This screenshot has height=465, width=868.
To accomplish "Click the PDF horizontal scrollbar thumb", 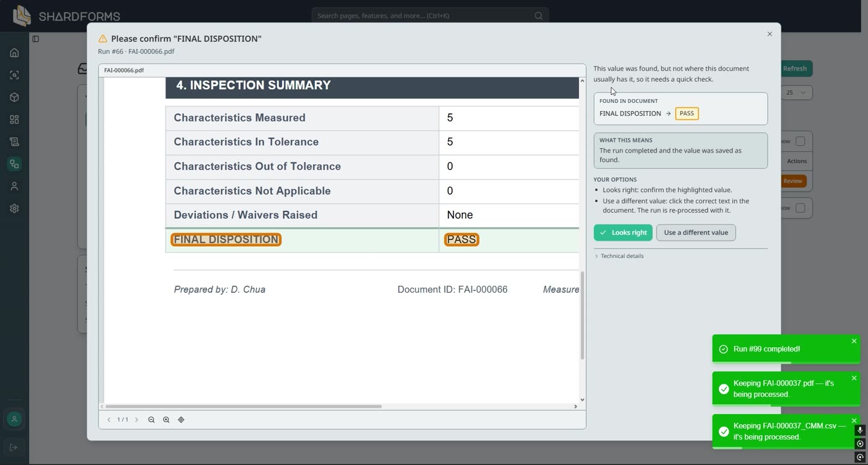I will 243,407.
